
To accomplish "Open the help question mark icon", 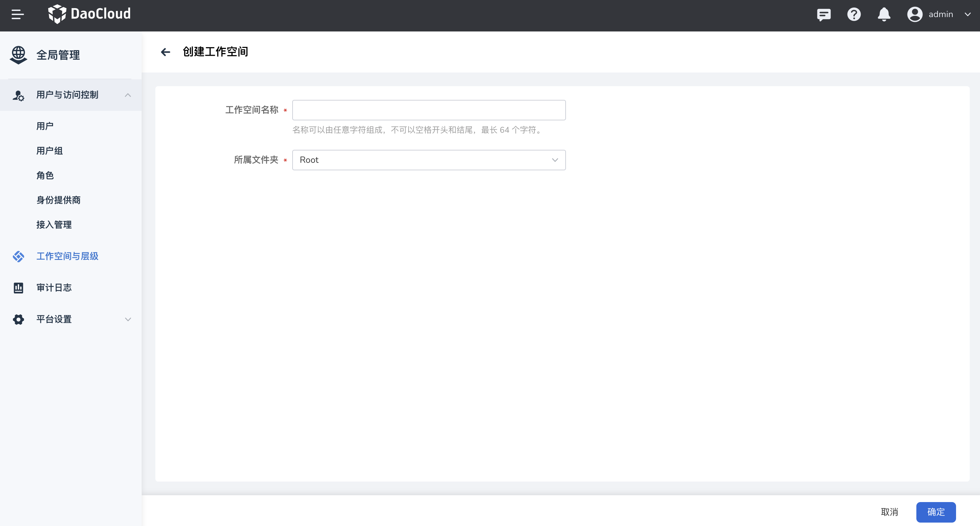I will 854,15.
